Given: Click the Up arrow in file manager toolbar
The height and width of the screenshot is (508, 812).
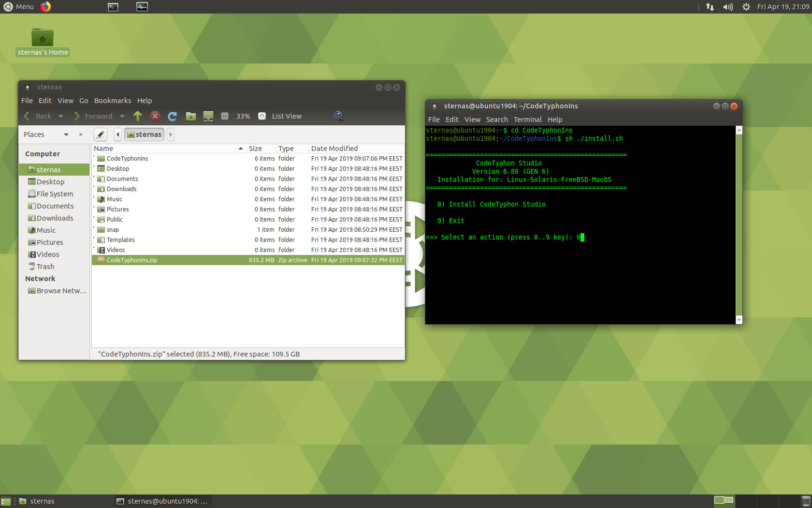Looking at the screenshot, I should [x=138, y=116].
